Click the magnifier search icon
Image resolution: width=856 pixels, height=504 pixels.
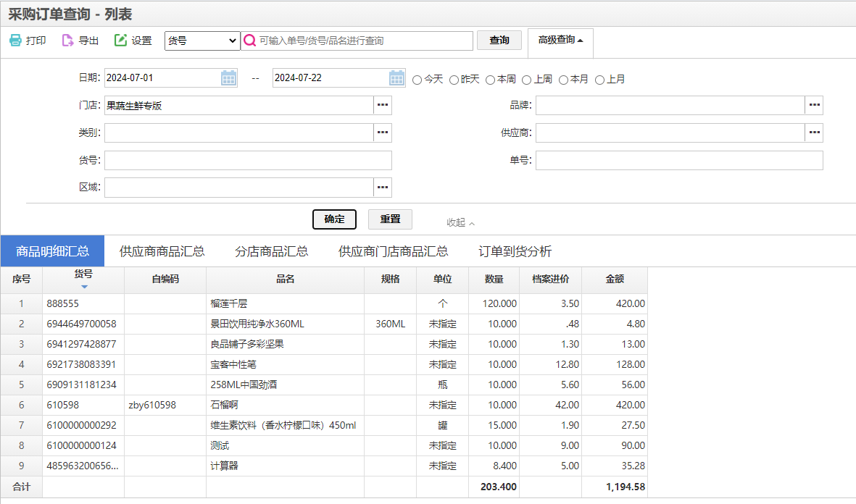[249, 41]
